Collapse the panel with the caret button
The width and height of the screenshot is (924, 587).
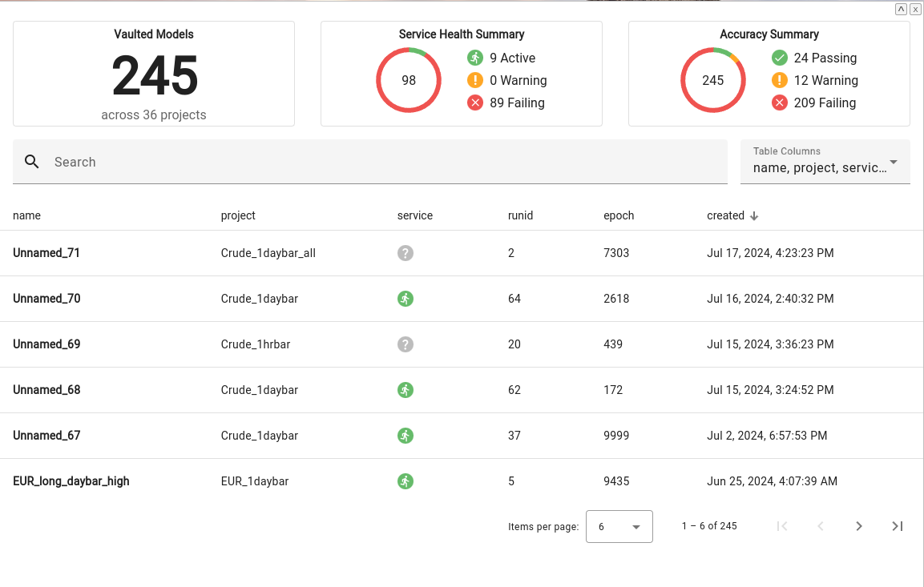(x=901, y=9)
